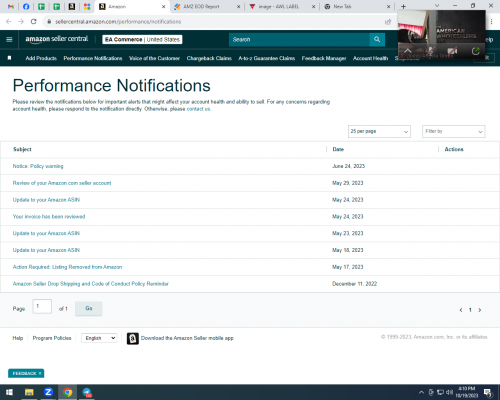
Task: Click the volume icon in system tray
Action: click(450, 392)
